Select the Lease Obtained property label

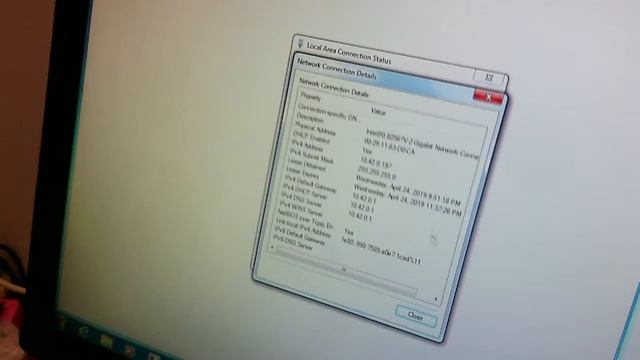[x=306, y=164]
